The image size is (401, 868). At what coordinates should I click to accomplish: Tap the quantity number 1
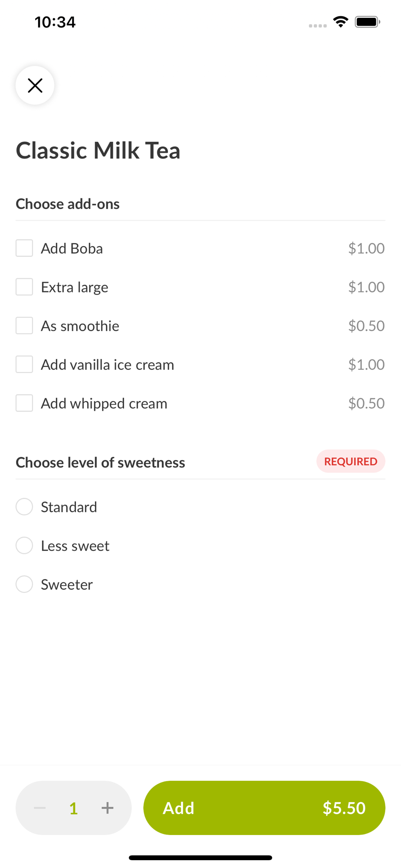(73, 808)
